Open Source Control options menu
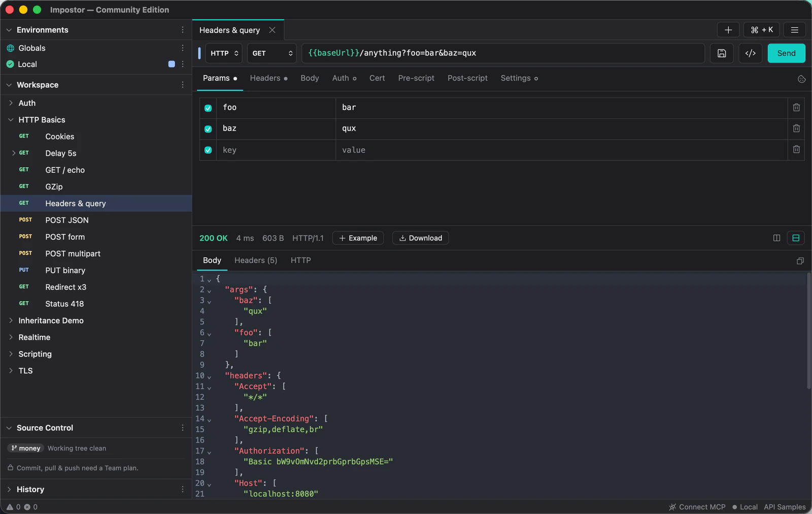 [183, 428]
